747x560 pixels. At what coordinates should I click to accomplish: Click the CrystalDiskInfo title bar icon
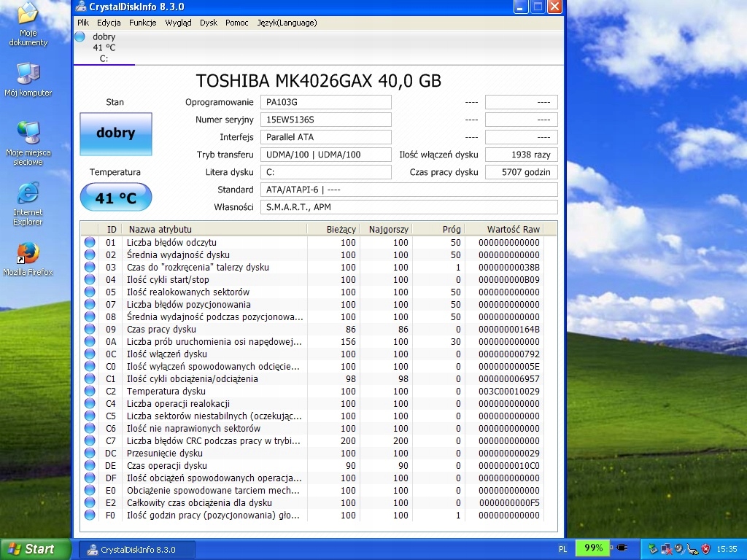click(x=81, y=7)
